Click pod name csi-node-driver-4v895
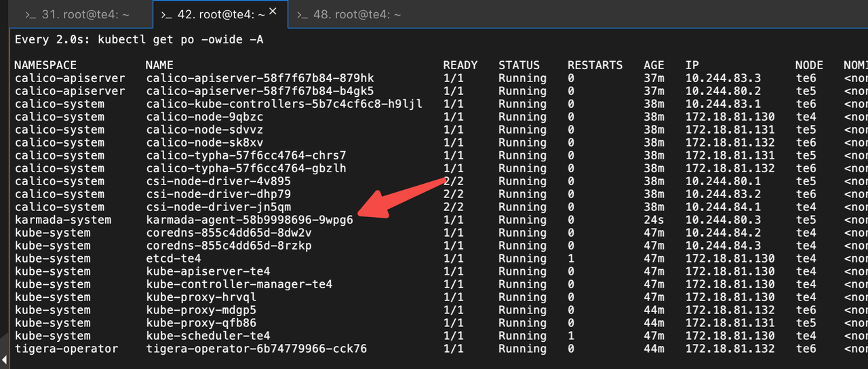This screenshot has width=868, height=369. [x=218, y=181]
